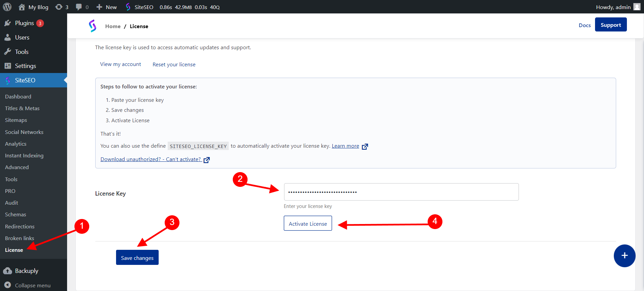Select the License submenu item
Image resolution: width=644 pixels, height=291 pixels.
tap(14, 250)
